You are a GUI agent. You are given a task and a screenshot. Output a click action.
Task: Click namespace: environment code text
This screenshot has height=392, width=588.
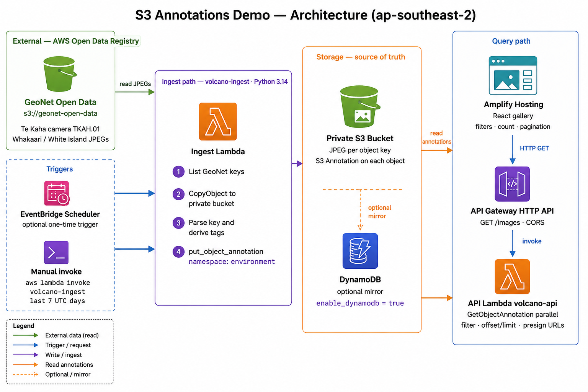(x=232, y=261)
